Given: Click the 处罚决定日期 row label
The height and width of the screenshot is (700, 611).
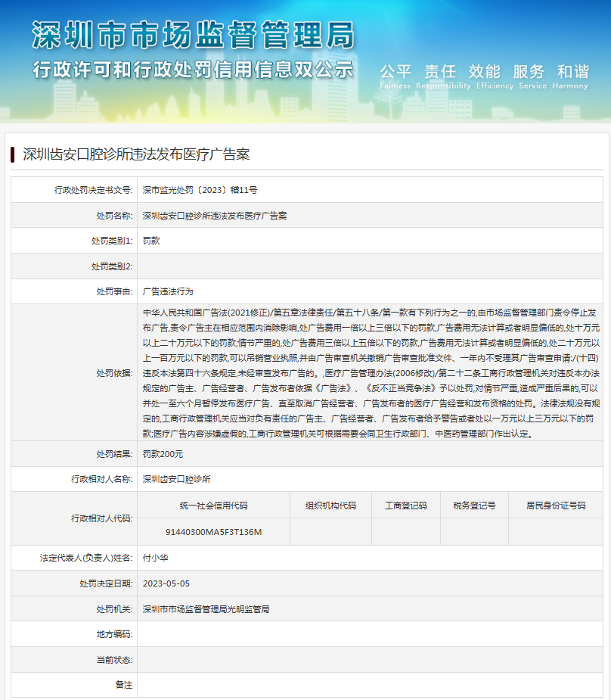Looking at the screenshot, I should tap(106, 583).
